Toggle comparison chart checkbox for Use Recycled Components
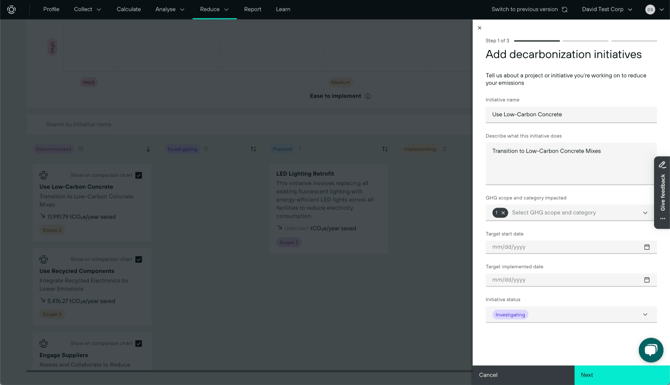 [138, 259]
